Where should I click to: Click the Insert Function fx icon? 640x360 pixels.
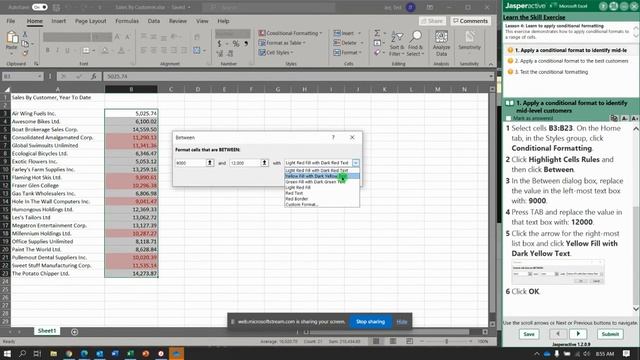pyautogui.click(x=93, y=76)
